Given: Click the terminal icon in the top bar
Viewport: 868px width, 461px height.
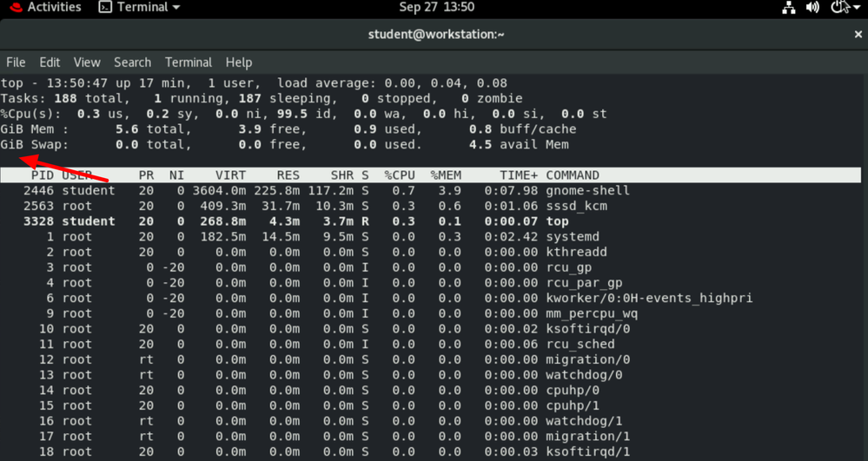Looking at the screenshot, I should [x=105, y=8].
